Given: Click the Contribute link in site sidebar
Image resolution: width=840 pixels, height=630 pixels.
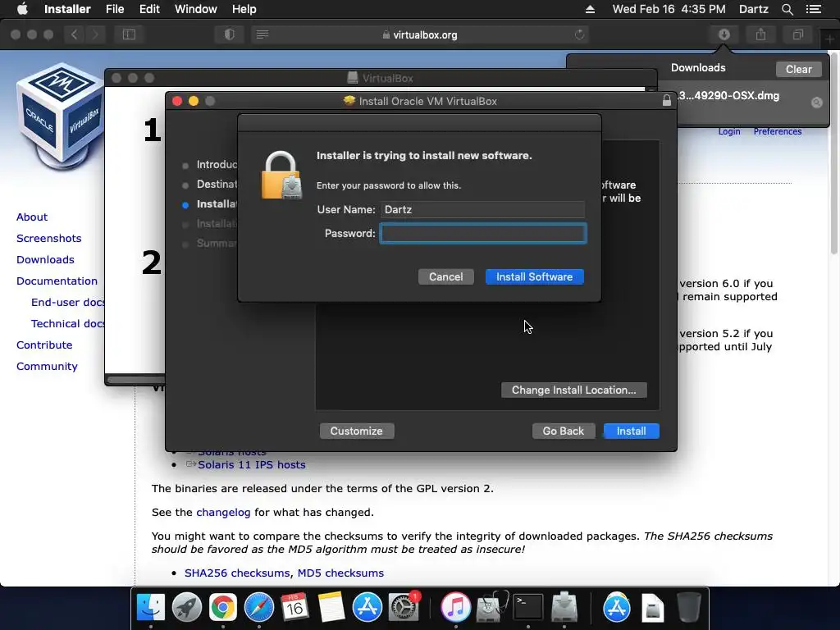Looking at the screenshot, I should coord(44,345).
